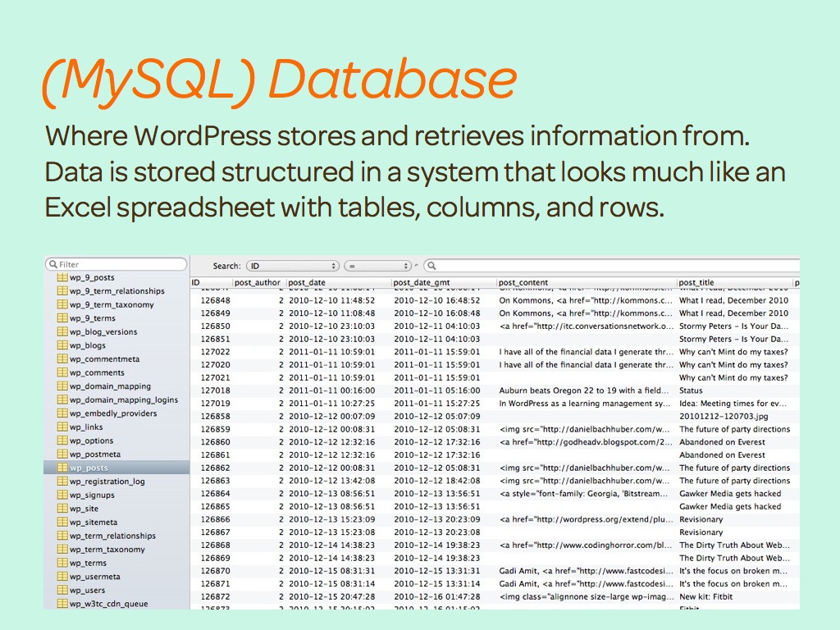Click the table icon of highlighted wp_posts
Viewport: 840px width, 630px height.
(62, 468)
